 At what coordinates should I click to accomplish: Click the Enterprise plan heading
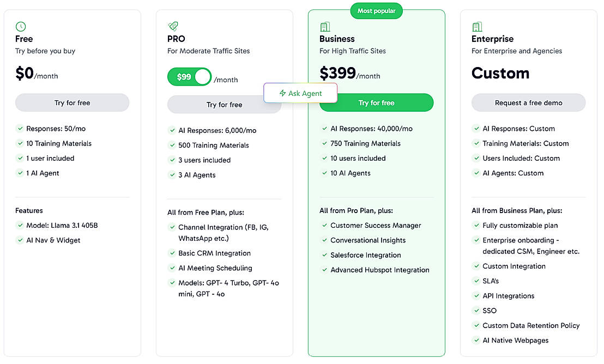click(x=492, y=39)
